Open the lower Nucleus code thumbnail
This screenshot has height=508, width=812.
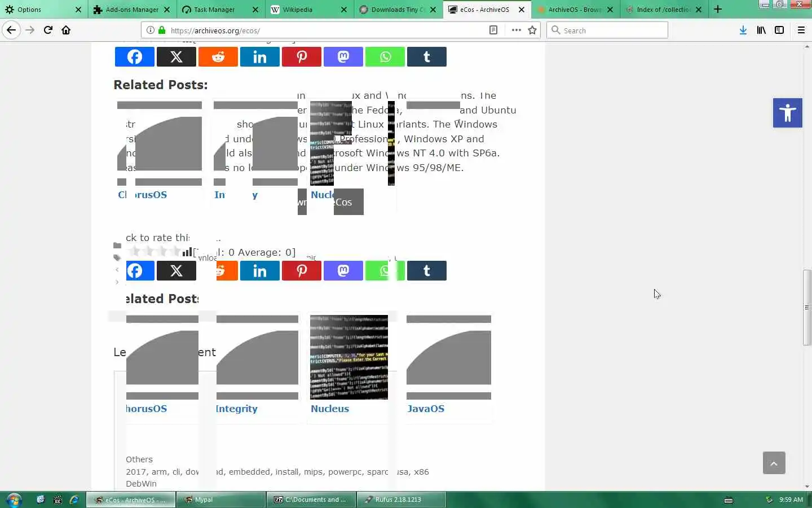(349, 357)
